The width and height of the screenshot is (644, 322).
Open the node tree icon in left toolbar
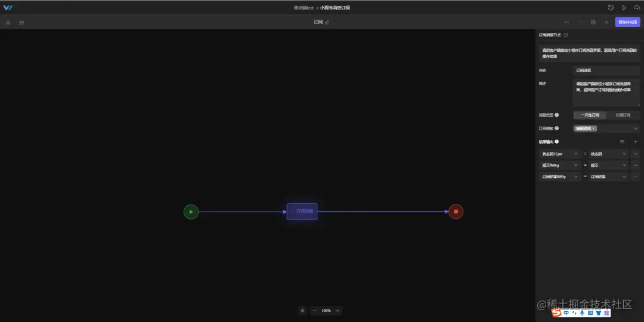pyautogui.click(x=8, y=22)
